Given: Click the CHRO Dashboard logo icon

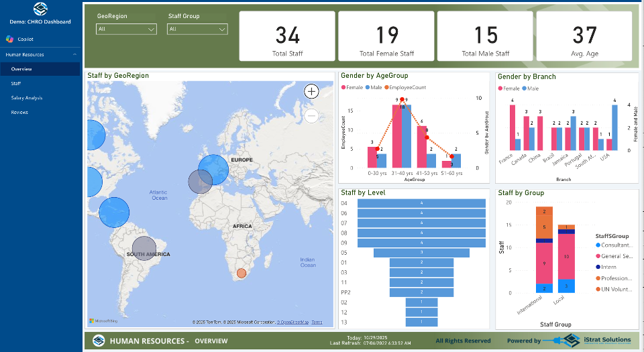Looking at the screenshot, I should [x=40, y=9].
